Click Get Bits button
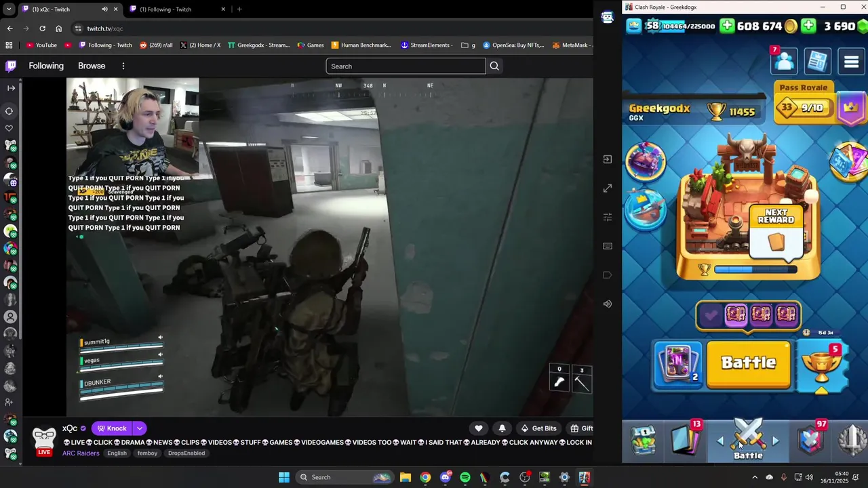The width and height of the screenshot is (868, 488). (x=538, y=428)
